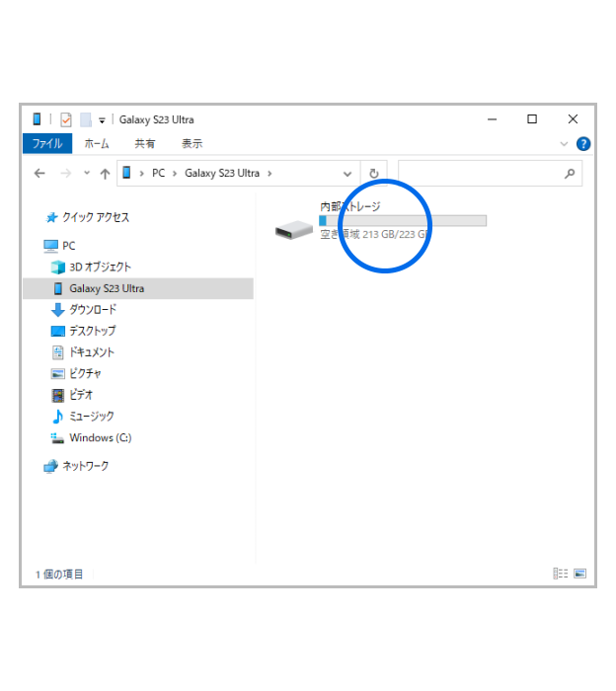Click the New folder quick access icon
Screen dimensions: 616x691
click(86, 119)
